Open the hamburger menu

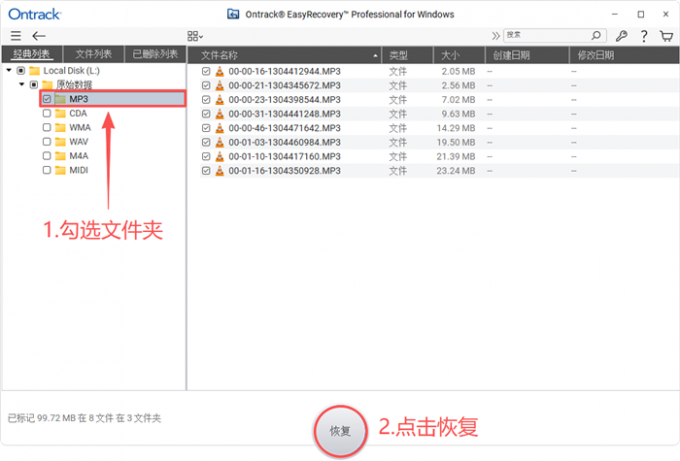pyautogui.click(x=16, y=36)
